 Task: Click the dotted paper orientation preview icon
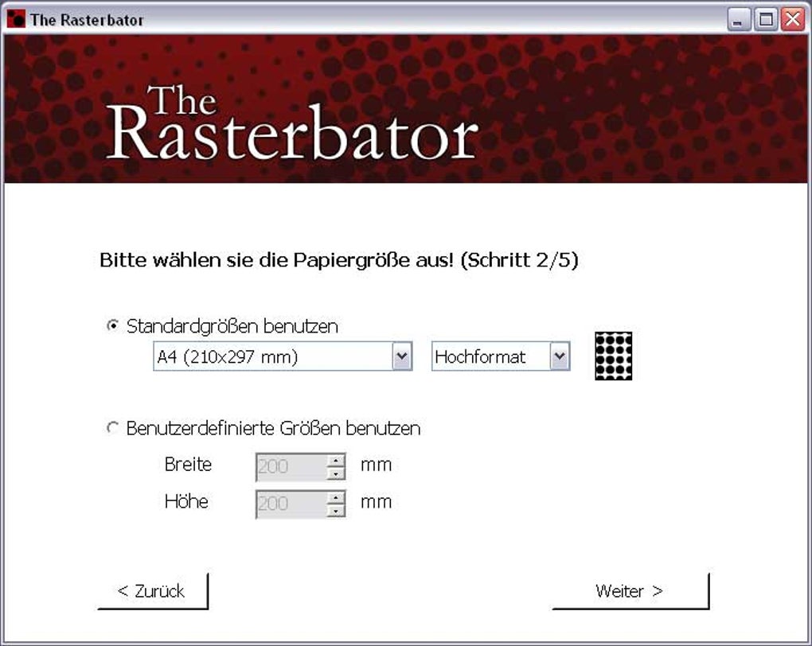pos(613,356)
